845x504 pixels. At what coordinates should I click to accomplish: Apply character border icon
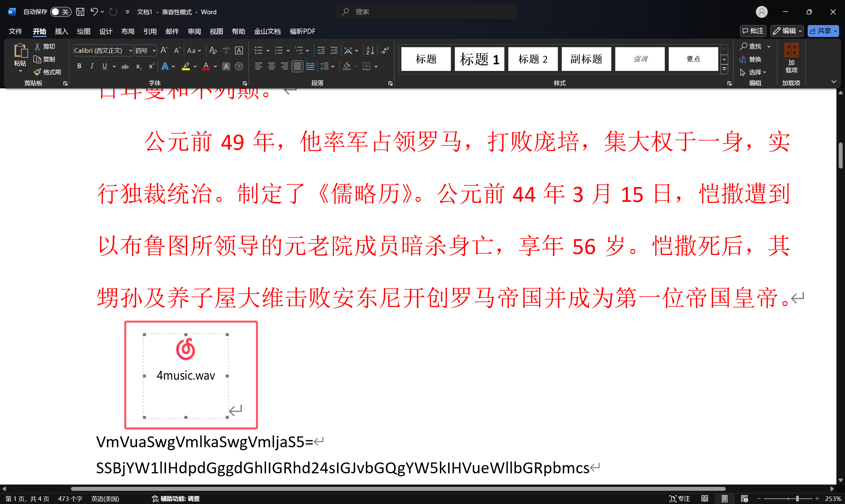[239, 50]
